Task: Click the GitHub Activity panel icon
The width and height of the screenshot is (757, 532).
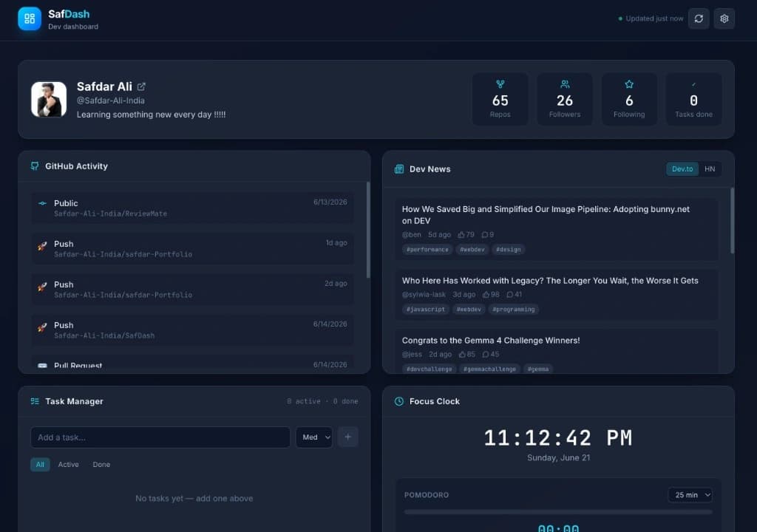Action: 35,166
